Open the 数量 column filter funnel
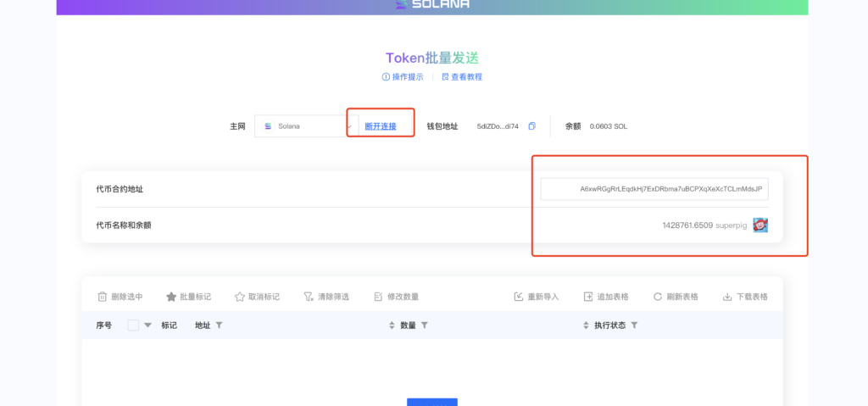This screenshot has width=868, height=406. 425,325
